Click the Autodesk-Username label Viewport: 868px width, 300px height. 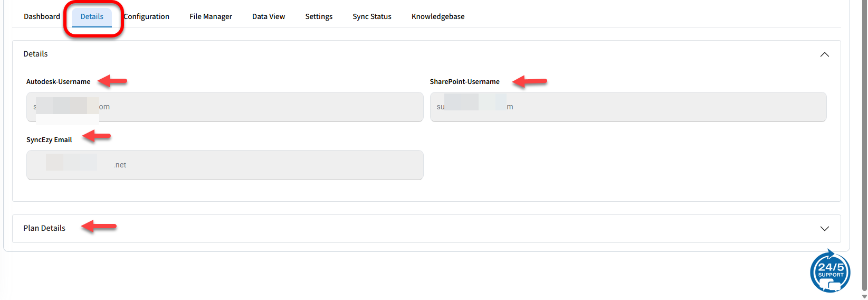[58, 81]
